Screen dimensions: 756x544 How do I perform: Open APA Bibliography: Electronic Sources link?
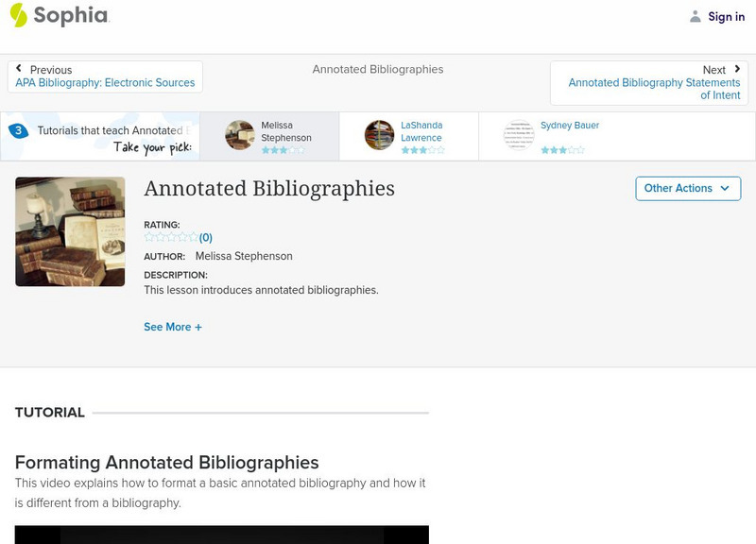(x=105, y=83)
